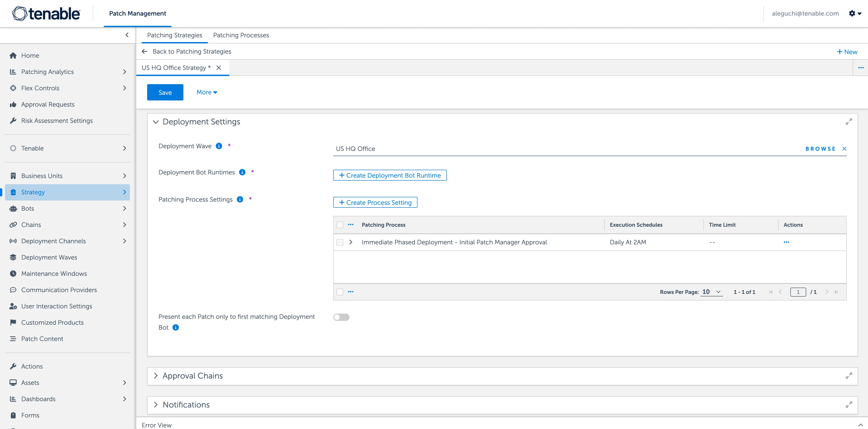Click the New button

(847, 52)
